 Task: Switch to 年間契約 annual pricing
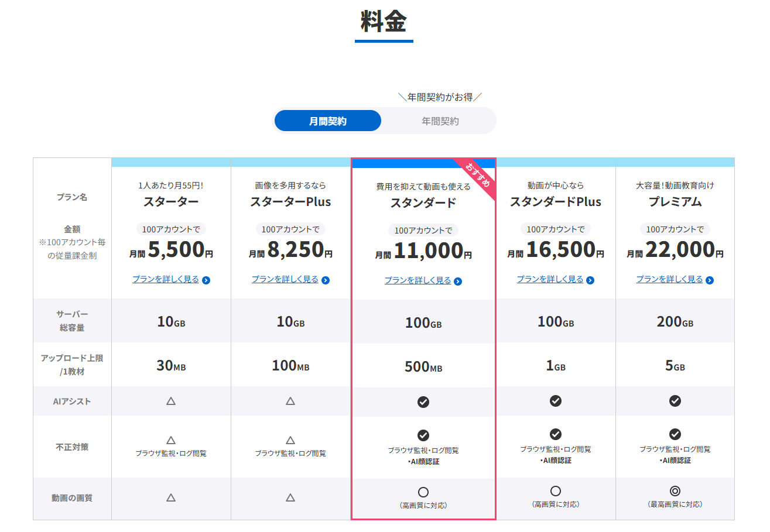click(440, 121)
